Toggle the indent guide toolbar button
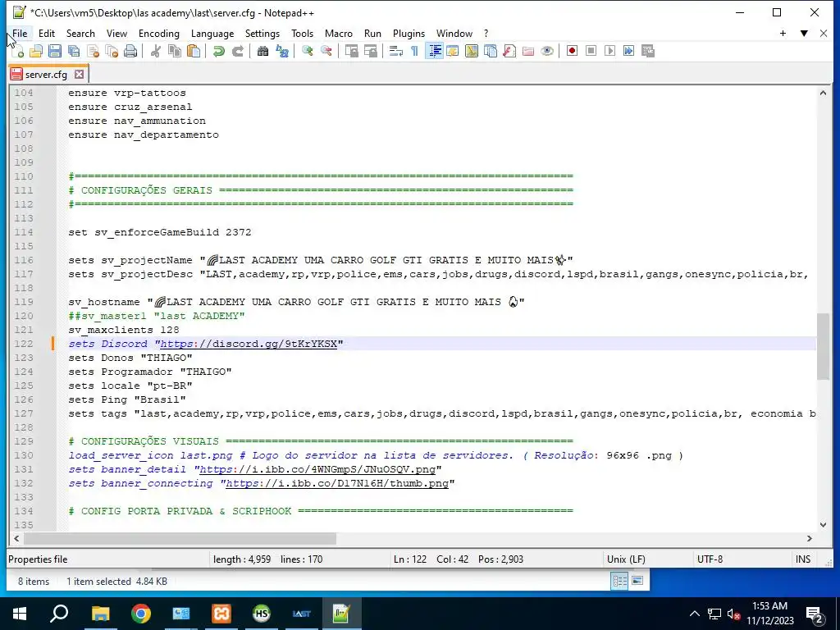840x630 pixels. [x=434, y=51]
